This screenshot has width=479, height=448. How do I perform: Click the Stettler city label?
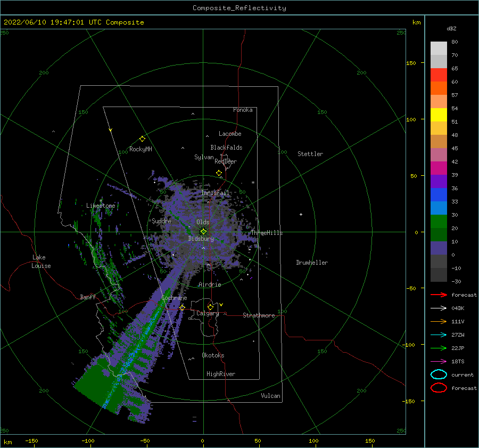[310, 154]
